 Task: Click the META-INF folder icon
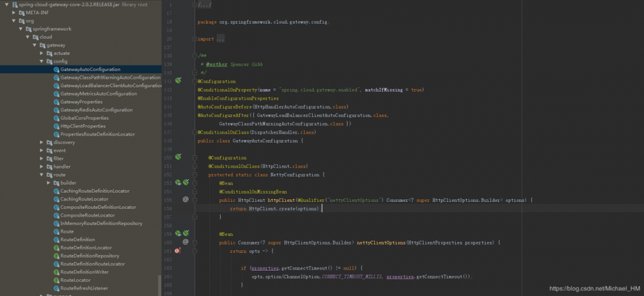[21, 13]
